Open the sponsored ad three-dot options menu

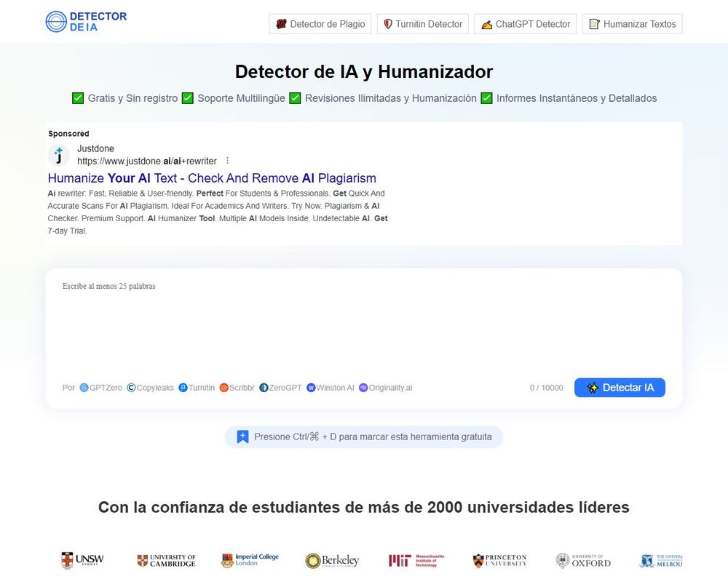[226, 160]
